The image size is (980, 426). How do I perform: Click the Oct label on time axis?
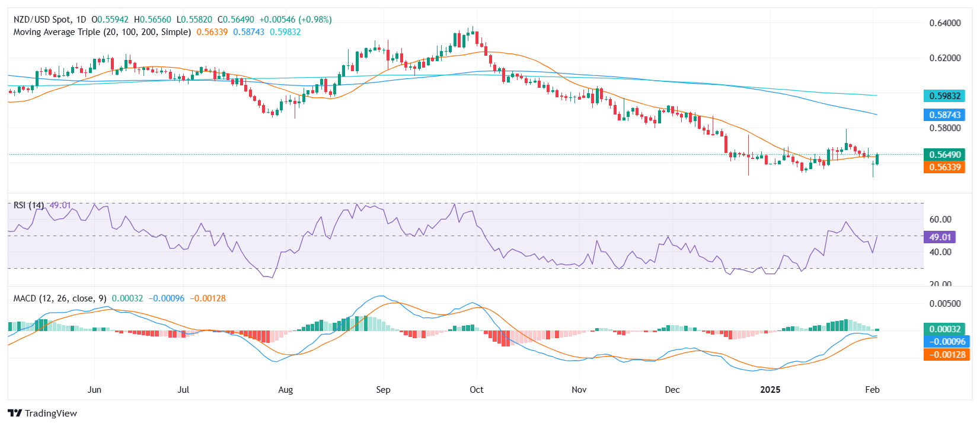click(x=476, y=390)
